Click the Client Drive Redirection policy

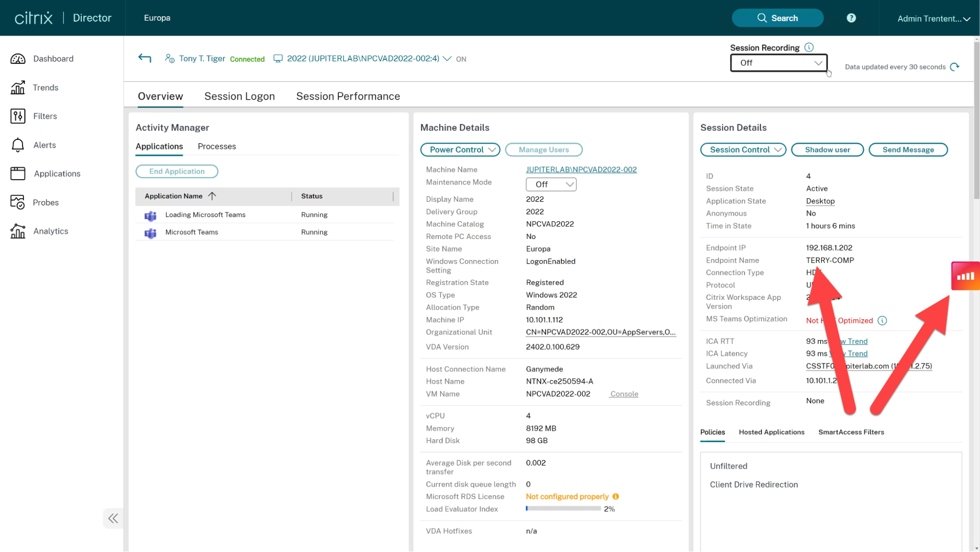click(754, 485)
